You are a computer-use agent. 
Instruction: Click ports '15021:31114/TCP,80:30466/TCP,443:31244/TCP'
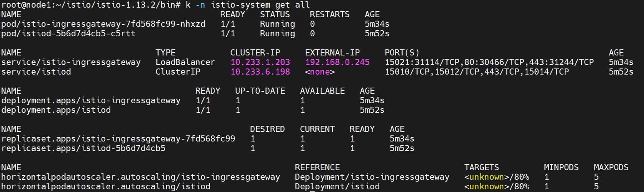[489, 62]
